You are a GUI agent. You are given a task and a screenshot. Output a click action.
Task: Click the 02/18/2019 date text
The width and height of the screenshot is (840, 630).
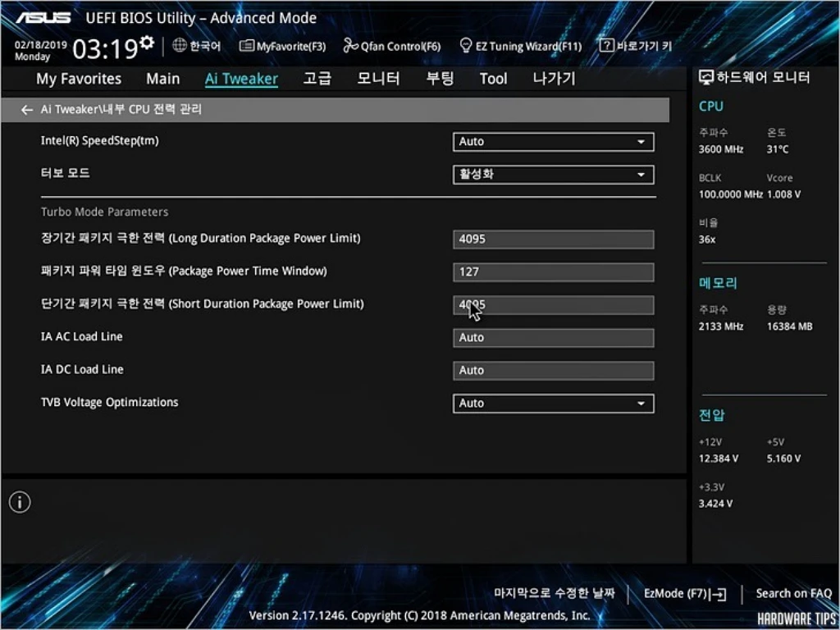click(40, 45)
